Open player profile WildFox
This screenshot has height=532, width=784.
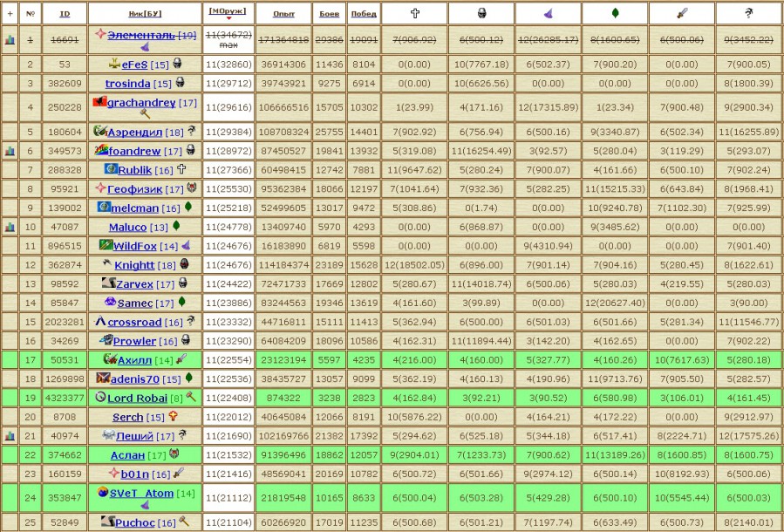(x=135, y=247)
